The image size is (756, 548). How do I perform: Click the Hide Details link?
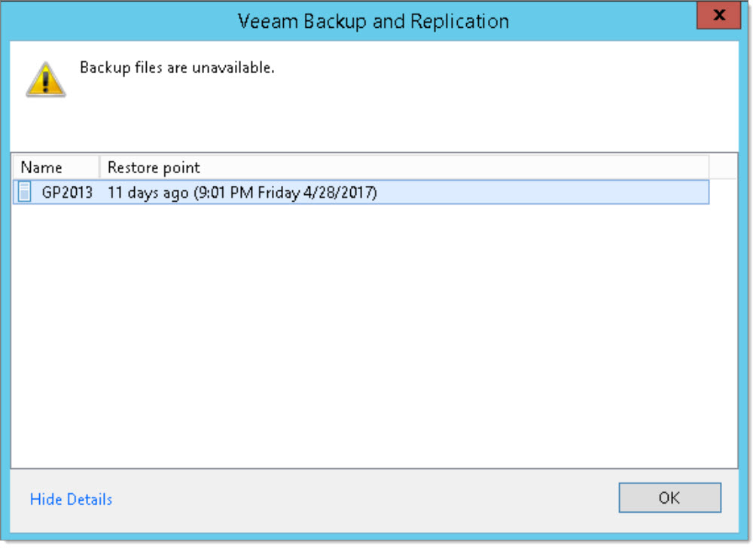pos(71,499)
